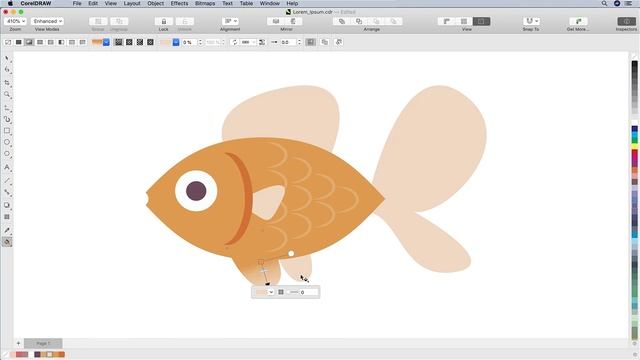Switch to the Page 1 tab
This screenshot has height=360, width=640.
click(43, 343)
